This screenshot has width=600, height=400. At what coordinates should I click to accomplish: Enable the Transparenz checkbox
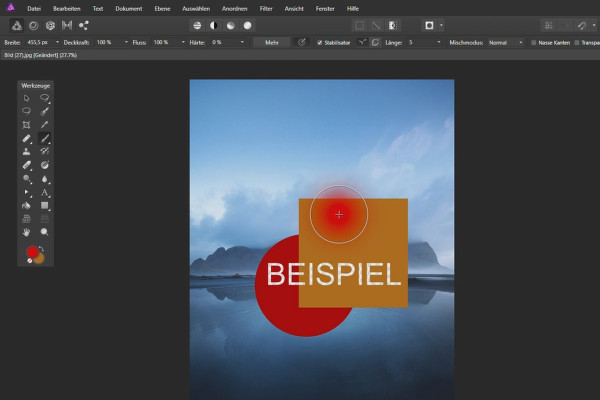577,43
